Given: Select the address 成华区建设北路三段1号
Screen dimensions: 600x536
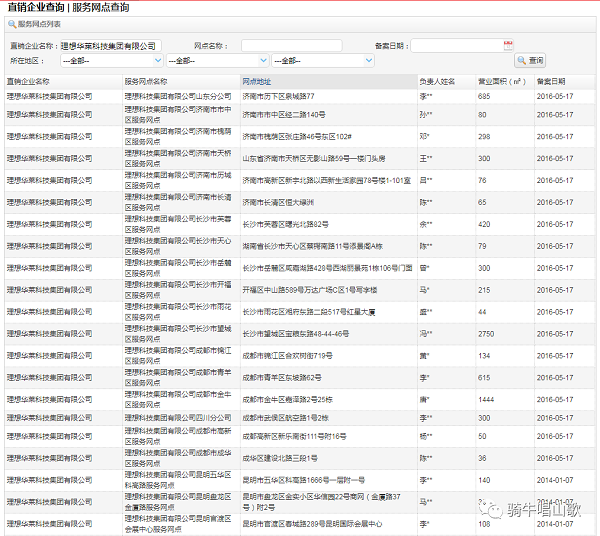Looking at the screenshot, I should point(280,458).
